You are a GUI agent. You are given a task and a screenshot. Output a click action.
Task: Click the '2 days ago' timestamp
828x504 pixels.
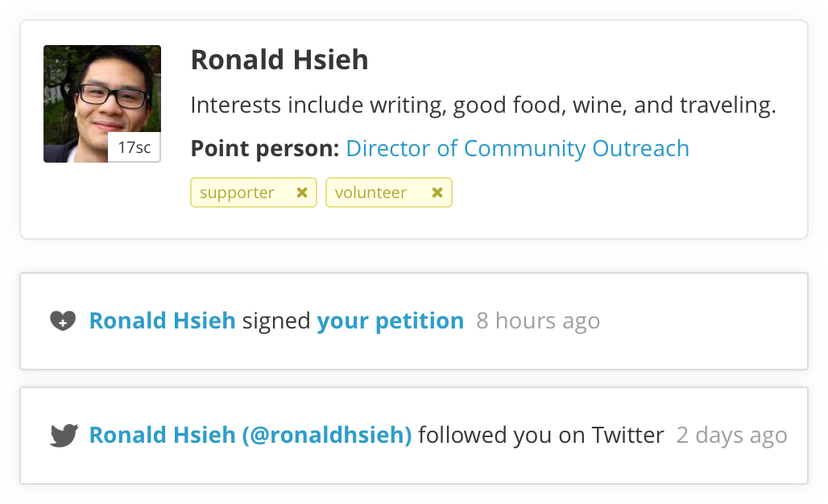pos(732,436)
